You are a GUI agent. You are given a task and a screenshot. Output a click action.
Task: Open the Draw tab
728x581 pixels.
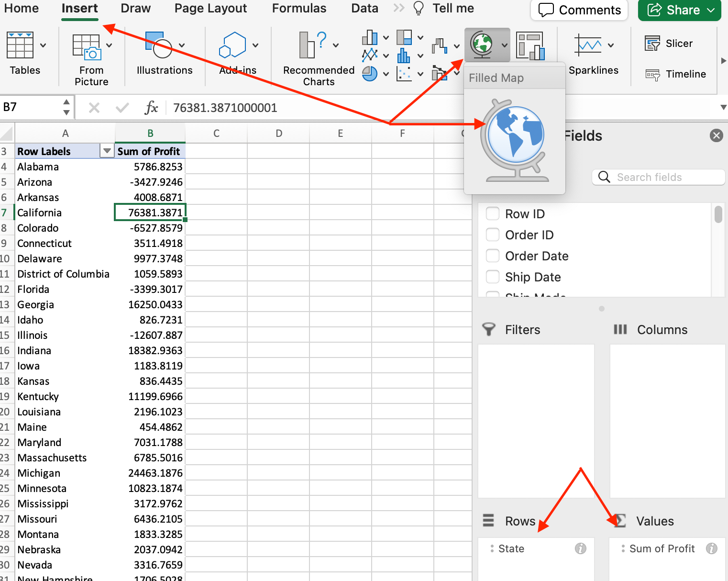pyautogui.click(x=136, y=8)
